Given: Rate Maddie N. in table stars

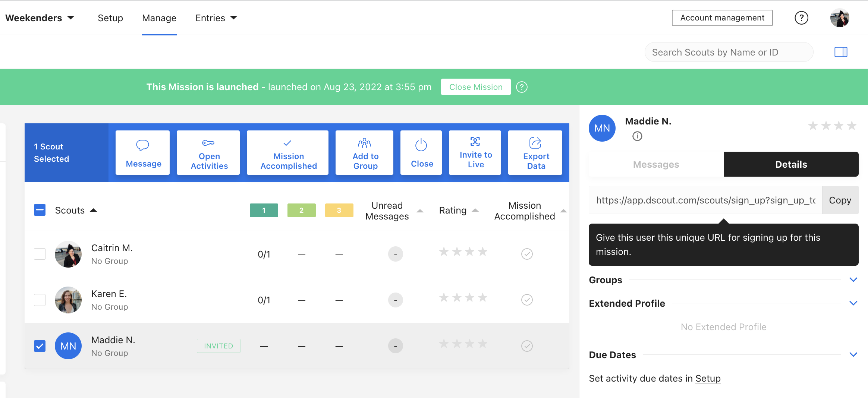Looking at the screenshot, I should [463, 344].
